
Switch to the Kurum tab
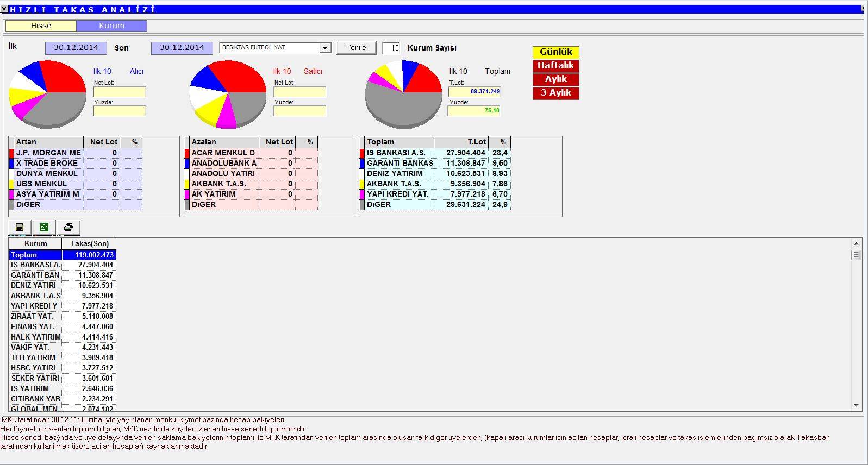click(x=111, y=26)
